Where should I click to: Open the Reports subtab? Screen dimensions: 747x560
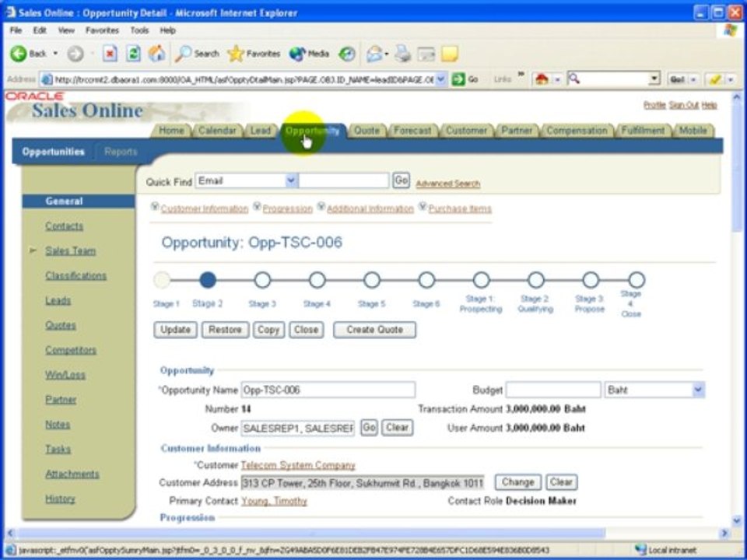coord(121,152)
